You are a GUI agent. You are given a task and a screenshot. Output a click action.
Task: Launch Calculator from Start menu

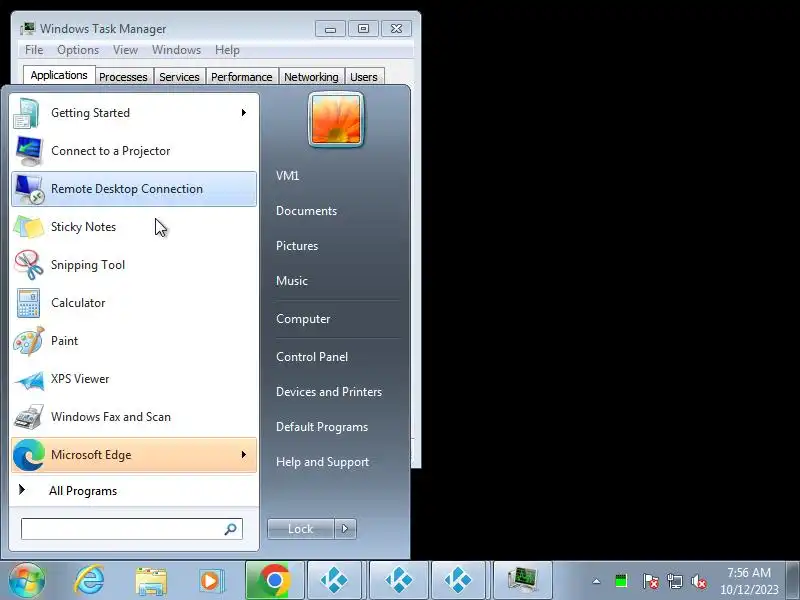[134, 303]
